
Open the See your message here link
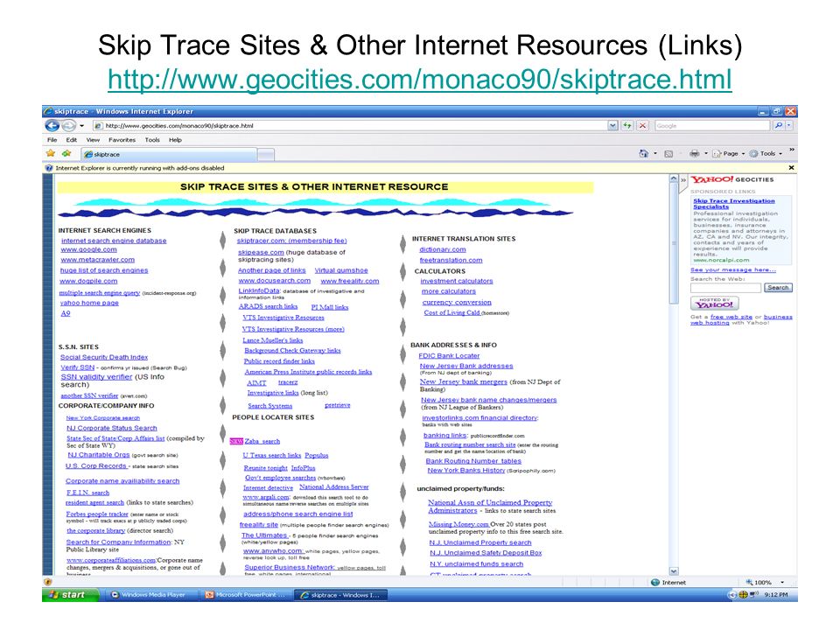[733, 270]
